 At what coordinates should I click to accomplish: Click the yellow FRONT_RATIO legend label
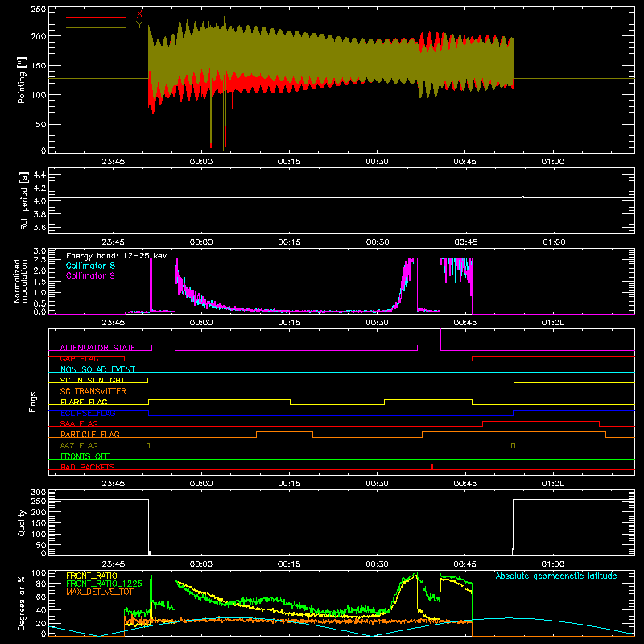(x=92, y=576)
